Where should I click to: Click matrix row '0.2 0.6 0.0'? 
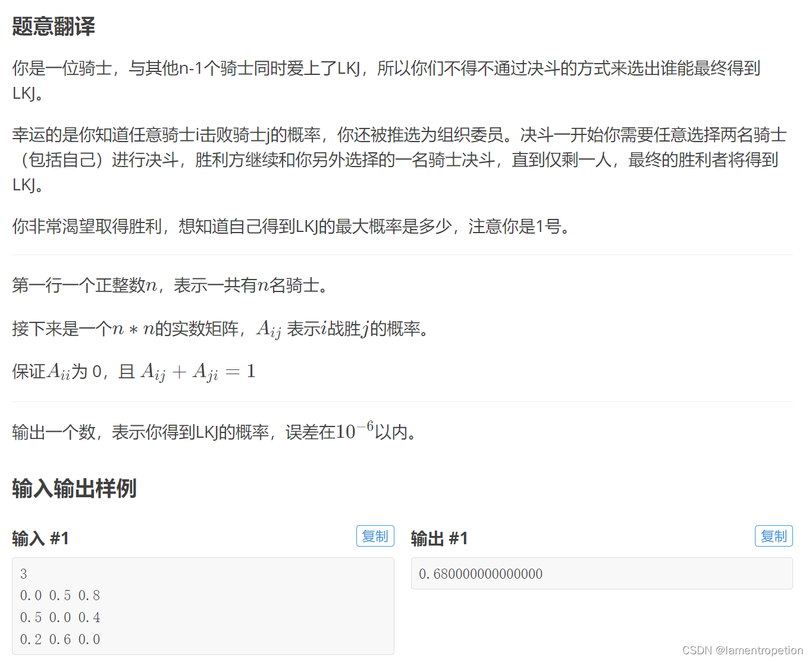coord(60,639)
